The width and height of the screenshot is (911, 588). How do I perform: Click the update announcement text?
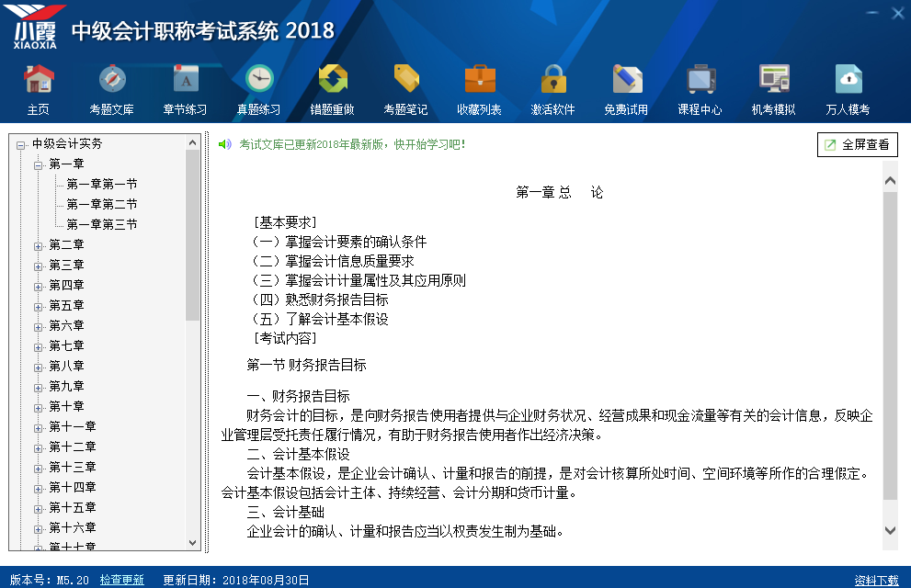click(x=353, y=144)
